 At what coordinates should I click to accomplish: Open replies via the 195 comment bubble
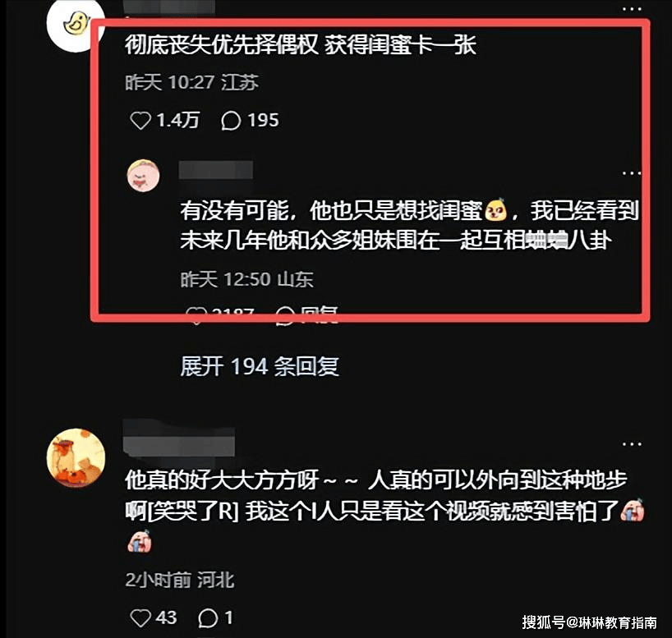pyautogui.click(x=231, y=121)
